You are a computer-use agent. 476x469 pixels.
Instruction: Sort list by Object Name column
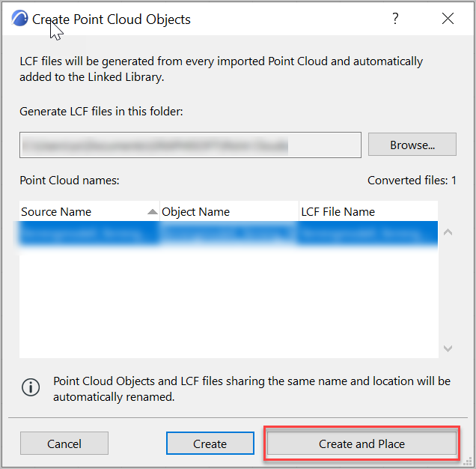pos(229,211)
